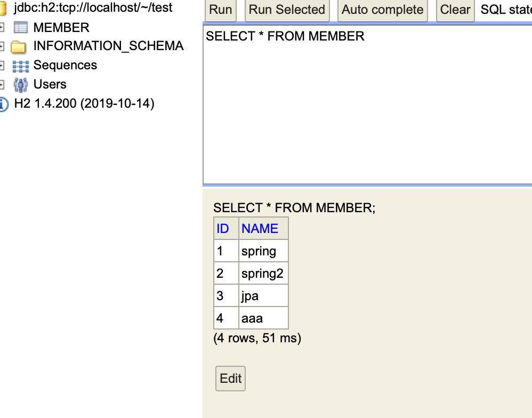Click the Users icon
This screenshot has height=418, width=532.
click(21, 85)
